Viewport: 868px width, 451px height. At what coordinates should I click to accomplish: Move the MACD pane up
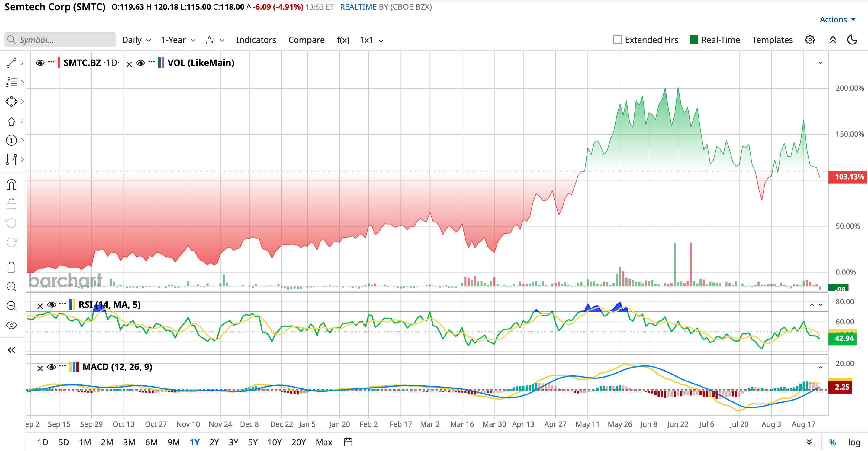(821, 367)
